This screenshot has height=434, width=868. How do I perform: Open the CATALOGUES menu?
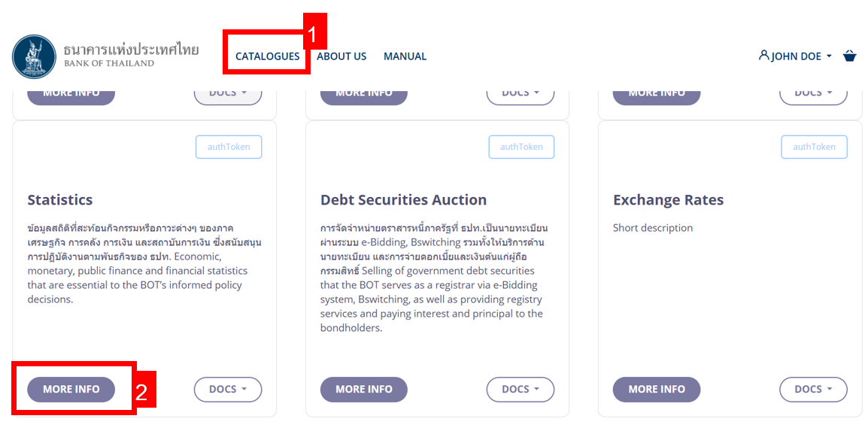click(267, 56)
